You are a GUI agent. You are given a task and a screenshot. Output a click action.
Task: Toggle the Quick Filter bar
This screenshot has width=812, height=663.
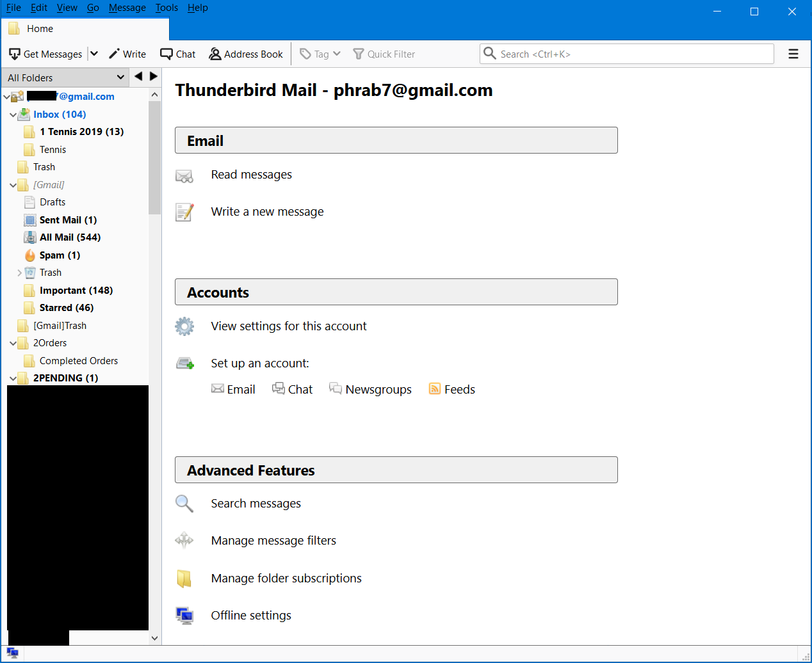384,54
